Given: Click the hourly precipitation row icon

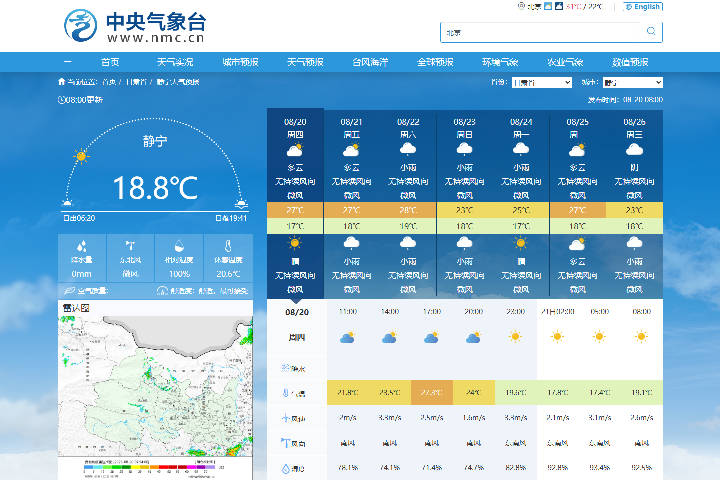Looking at the screenshot, I should click(x=285, y=368).
